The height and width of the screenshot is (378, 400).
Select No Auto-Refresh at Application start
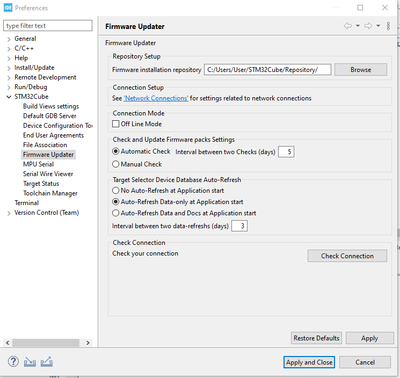click(x=116, y=191)
